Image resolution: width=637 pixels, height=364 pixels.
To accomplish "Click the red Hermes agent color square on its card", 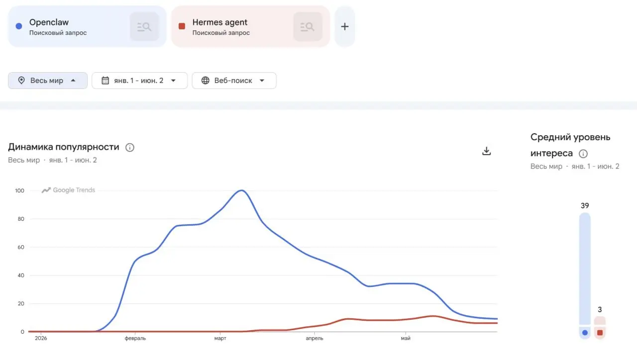I will (x=182, y=26).
